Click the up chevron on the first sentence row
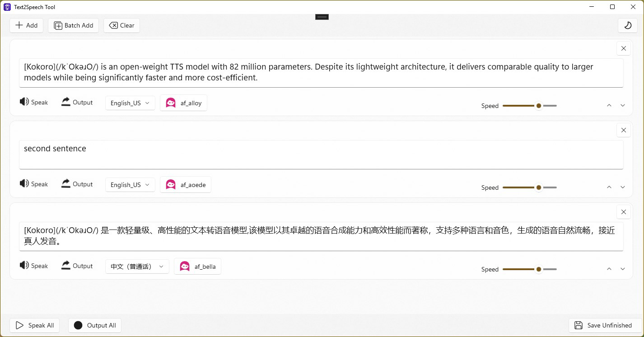644x337 pixels. pyautogui.click(x=609, y=105)
